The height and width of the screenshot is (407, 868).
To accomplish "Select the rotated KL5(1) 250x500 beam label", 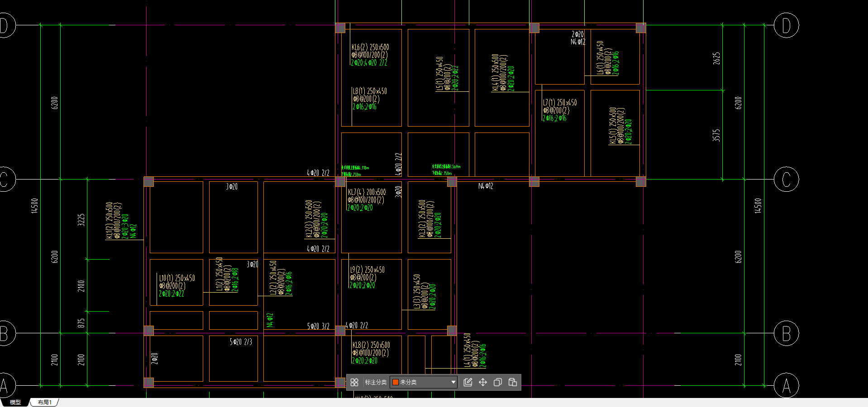I will 612,126.
